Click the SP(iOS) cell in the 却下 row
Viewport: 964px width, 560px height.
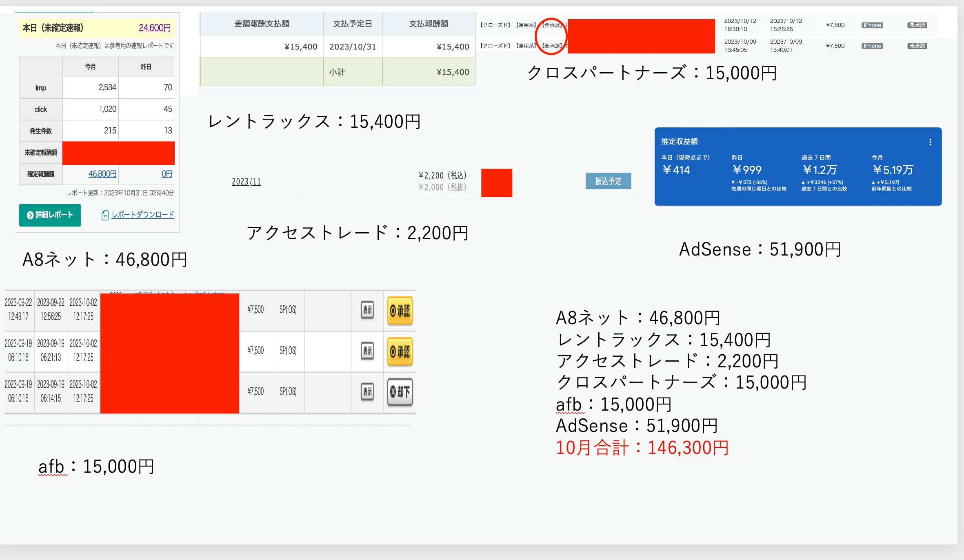coord(288,392)
